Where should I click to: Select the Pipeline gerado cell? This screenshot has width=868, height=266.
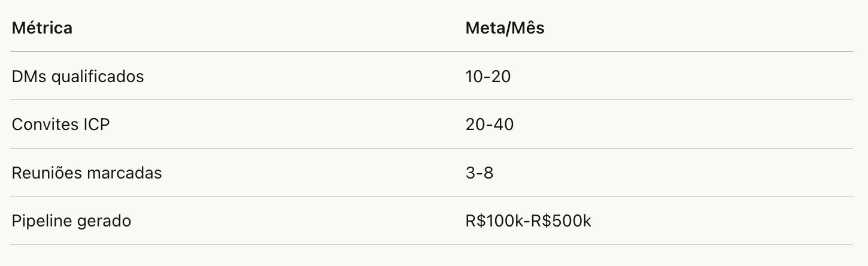(x=71, y=221)
